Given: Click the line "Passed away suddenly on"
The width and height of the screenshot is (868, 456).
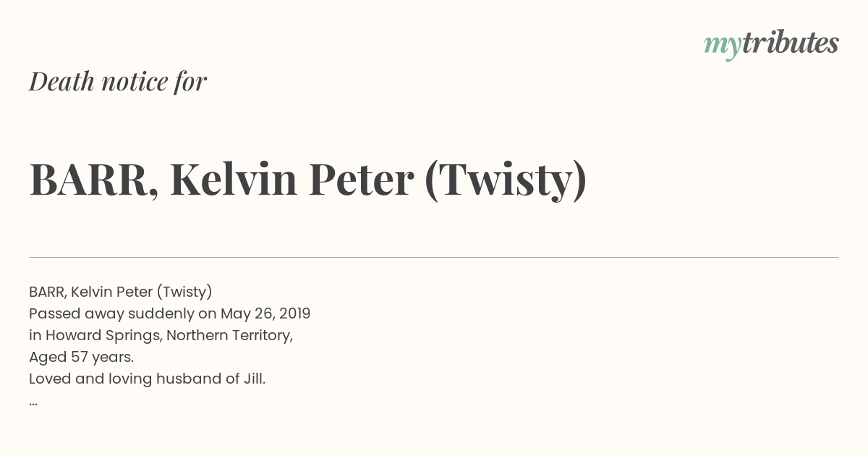Looking at the screenshot, I should [x=123, y=314].
